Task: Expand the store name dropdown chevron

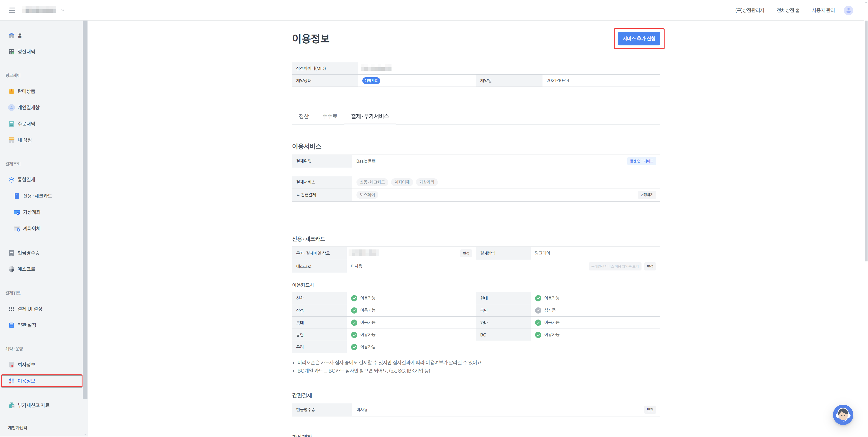Action: click(x=63, y=10)
